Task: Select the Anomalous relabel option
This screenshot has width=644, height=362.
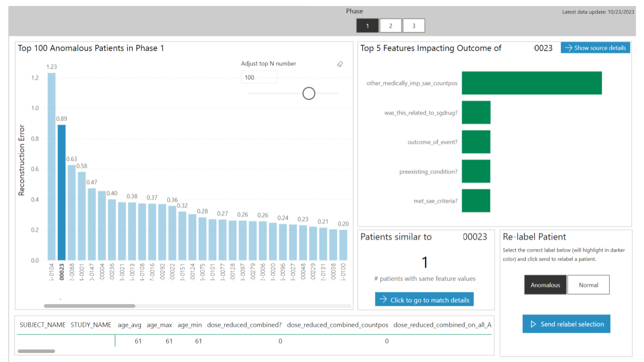Action: pyautogui.click(x=545, y=285)
